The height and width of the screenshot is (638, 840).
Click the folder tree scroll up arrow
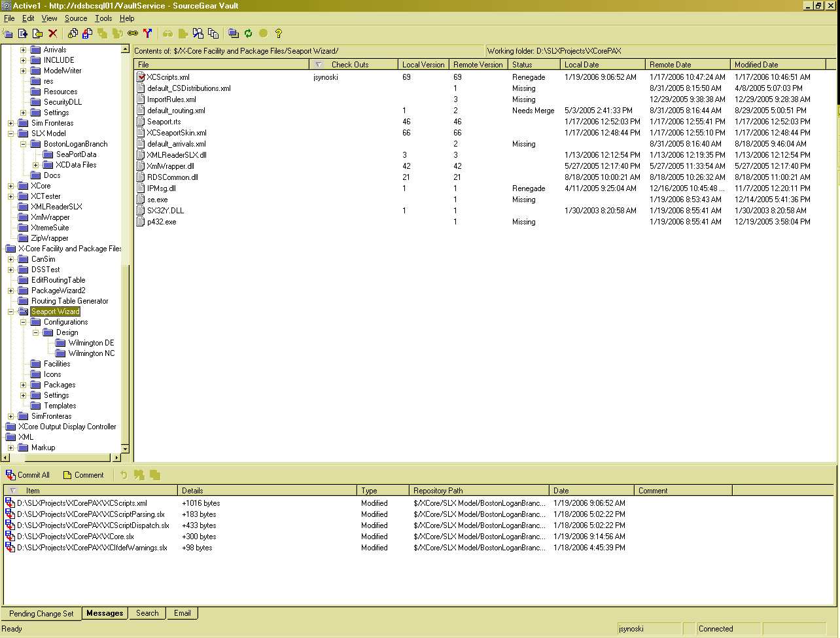point(125,49)
